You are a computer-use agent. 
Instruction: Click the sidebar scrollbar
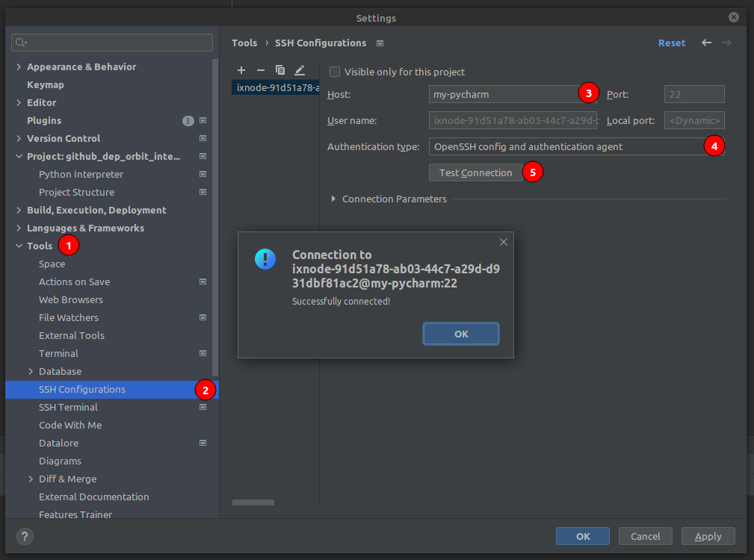pos(215,224)
